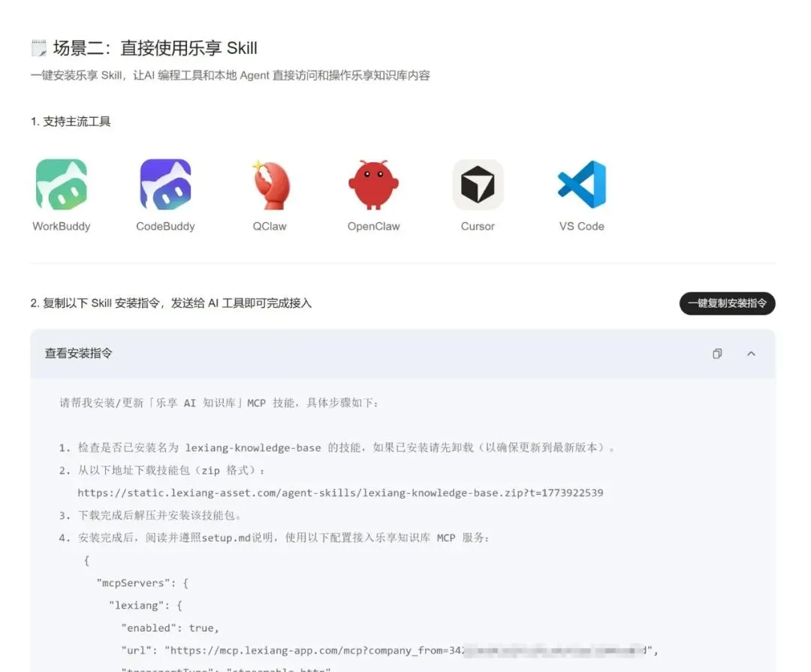811x672 pixels.
Task: Click step 4 安装完成后 setup.md line
Action: pos(274,538)
